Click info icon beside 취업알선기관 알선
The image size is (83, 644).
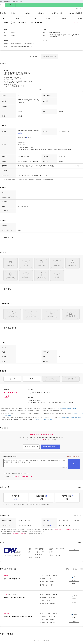pos(47,496)
